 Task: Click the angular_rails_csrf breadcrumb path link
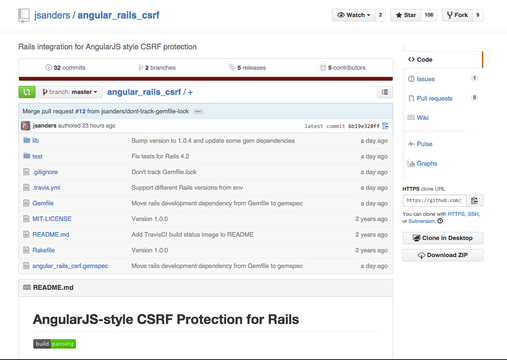[x=144, y=92]
